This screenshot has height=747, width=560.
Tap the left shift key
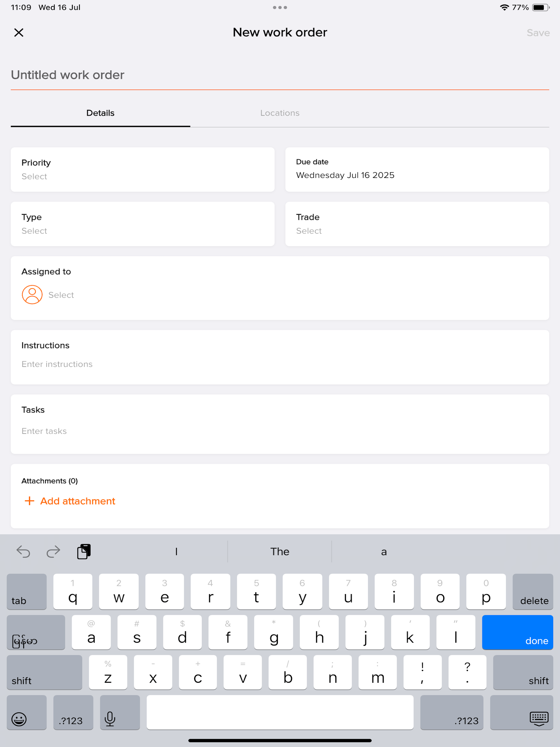(x=44, y=672)
